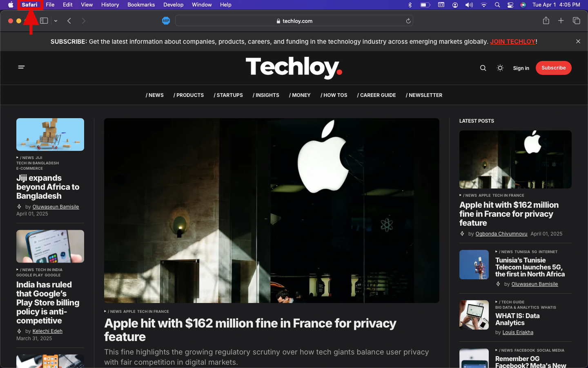Open the View menu
Viewport: 588px width, 368px height.
[87, 5]
